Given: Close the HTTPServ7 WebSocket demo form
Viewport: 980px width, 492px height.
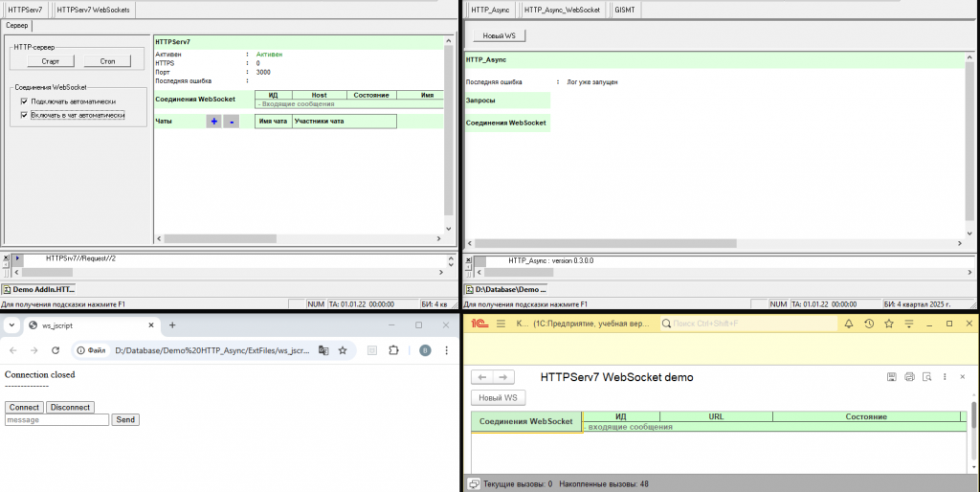Looking at the screenshot, I should click(x=963, y=377).
